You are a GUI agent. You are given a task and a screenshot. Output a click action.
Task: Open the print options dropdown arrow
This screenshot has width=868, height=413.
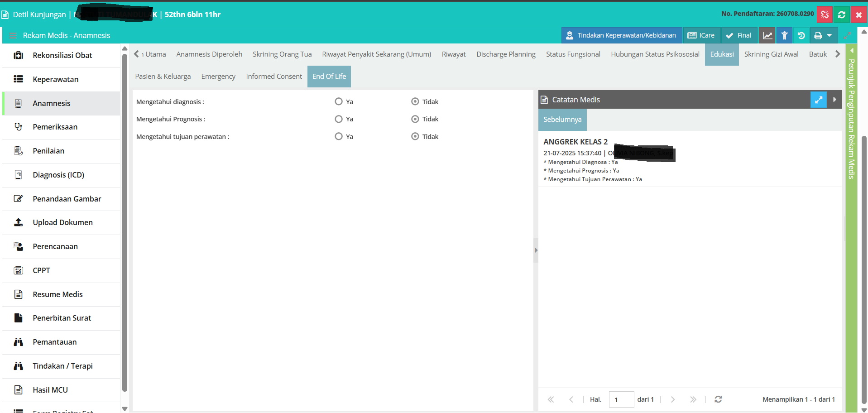click(x=830, y=35)
